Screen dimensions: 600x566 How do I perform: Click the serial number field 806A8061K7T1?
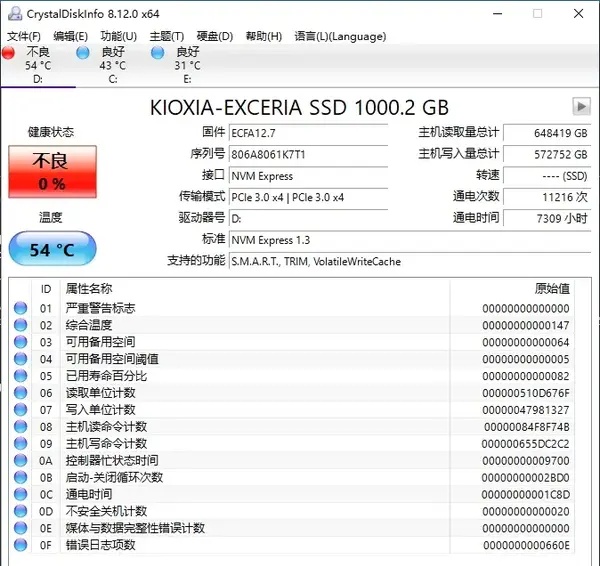(x=308, y=155)
